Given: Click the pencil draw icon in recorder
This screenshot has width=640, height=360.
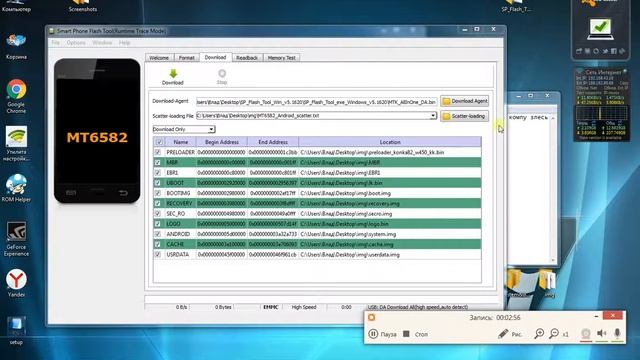Looking at the screenshot, I should pyautogui.click(x=503, y=334).
